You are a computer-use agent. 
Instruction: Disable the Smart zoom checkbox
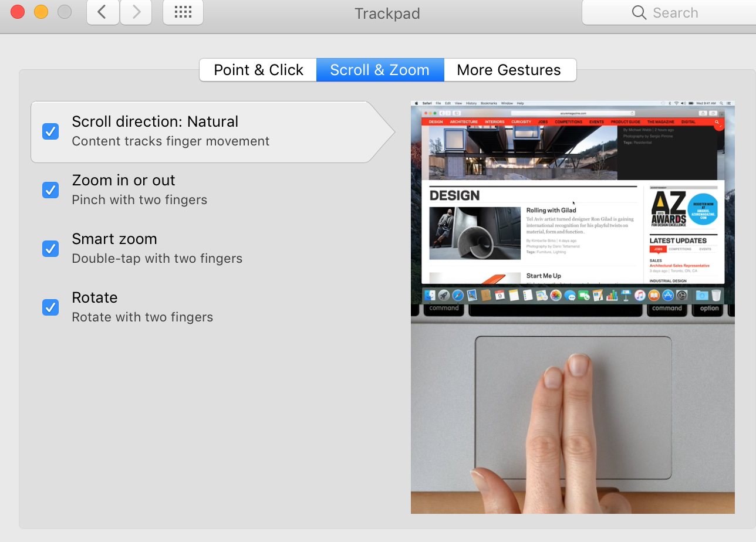point(50,249)
